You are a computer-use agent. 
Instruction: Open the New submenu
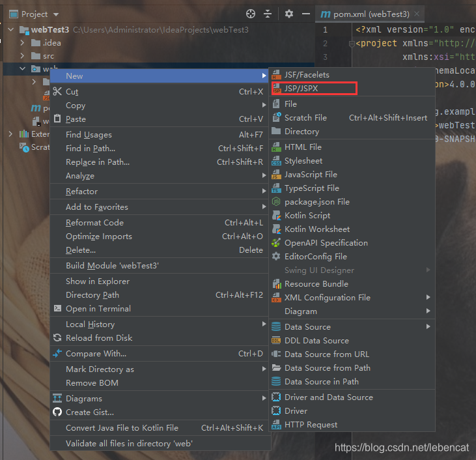[x=160, y=76]
